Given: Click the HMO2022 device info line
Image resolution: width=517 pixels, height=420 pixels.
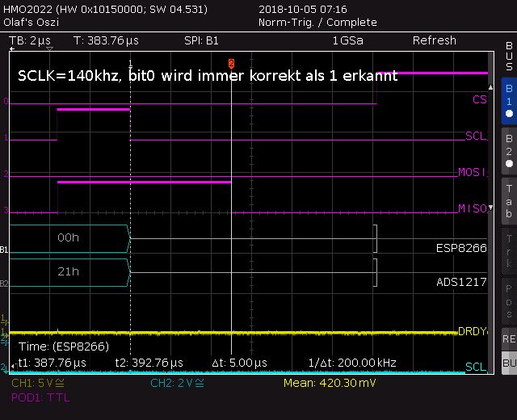Looking at the screenshot, I should (106, 9).
